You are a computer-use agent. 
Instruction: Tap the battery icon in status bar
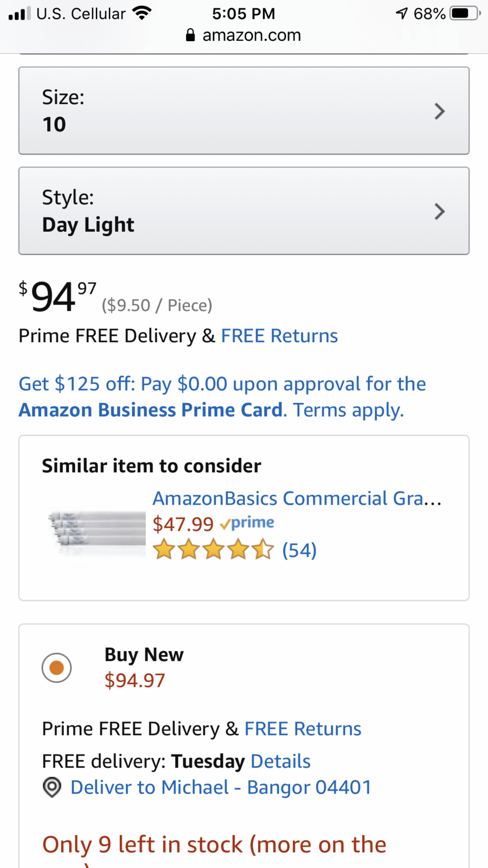pos(465,13)
